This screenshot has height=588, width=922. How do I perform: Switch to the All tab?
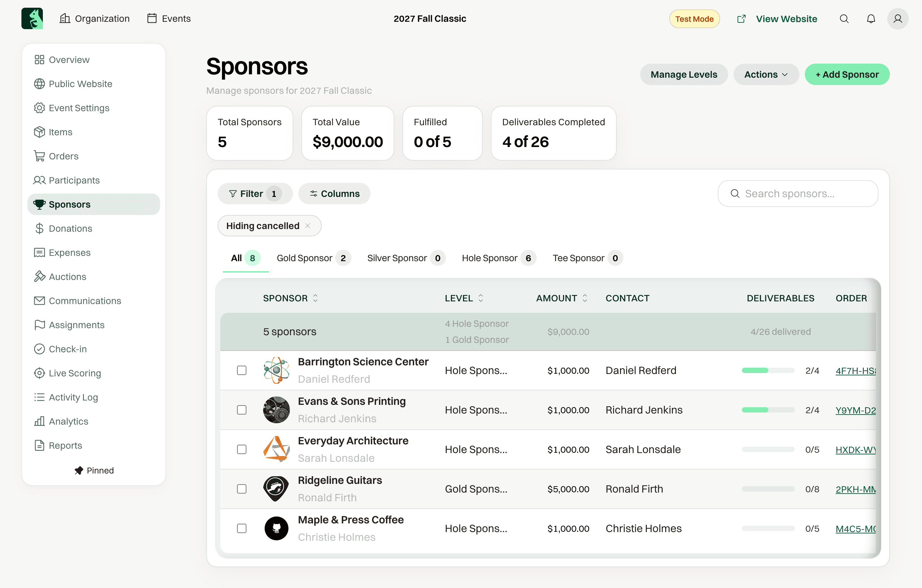pyautogui.click(x=245, y=258)
